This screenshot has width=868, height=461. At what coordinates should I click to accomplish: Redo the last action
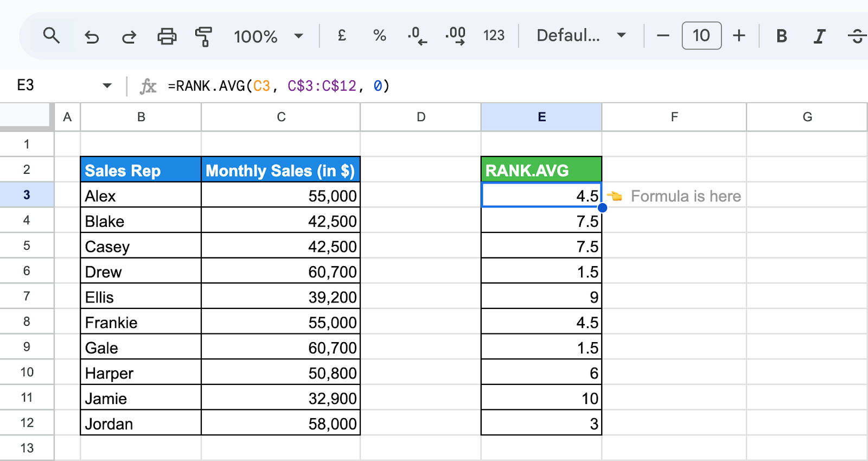point(129,36)
